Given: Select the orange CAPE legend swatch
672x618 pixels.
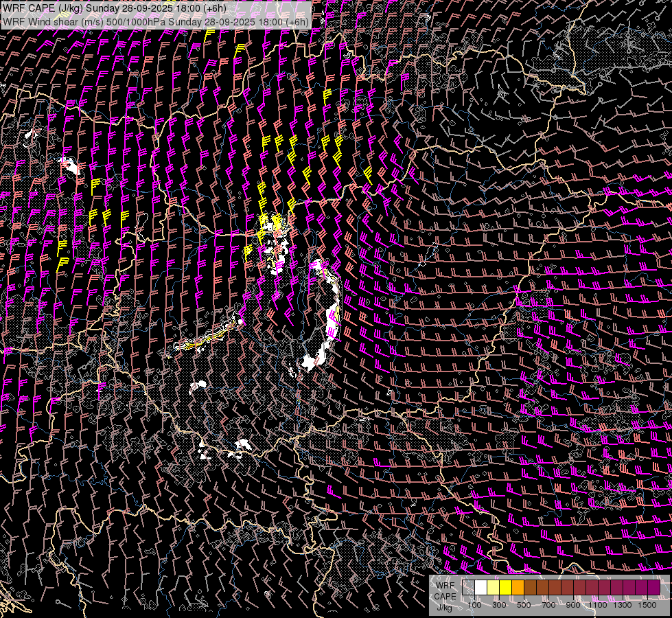Looking at the screenshot, I should pyautogui.click(x=518, y=587).
